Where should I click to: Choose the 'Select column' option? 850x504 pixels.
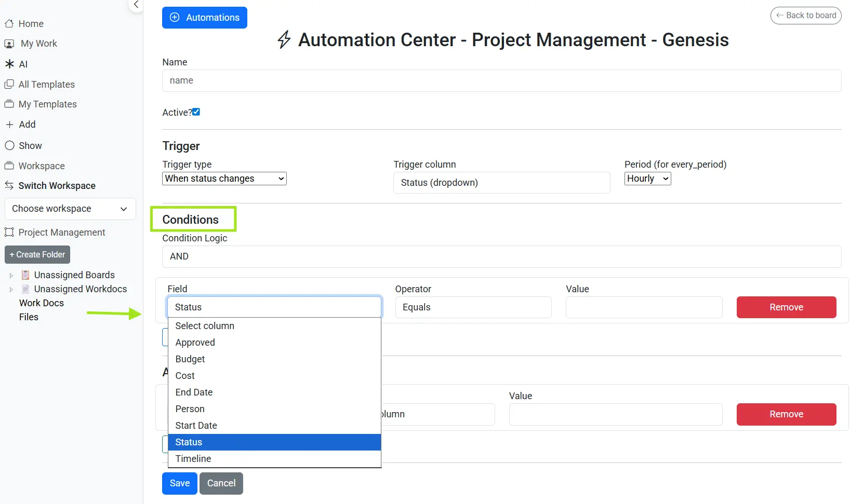275,326
